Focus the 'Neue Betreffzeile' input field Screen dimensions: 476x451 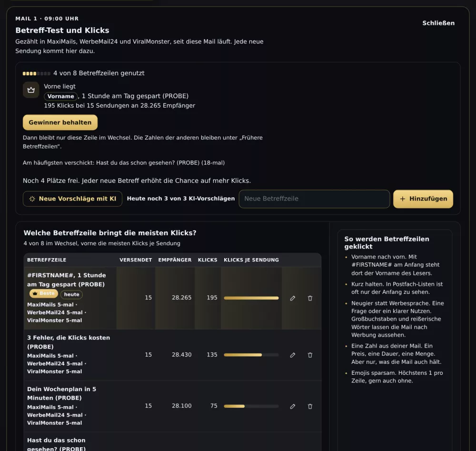click(314, 199)
